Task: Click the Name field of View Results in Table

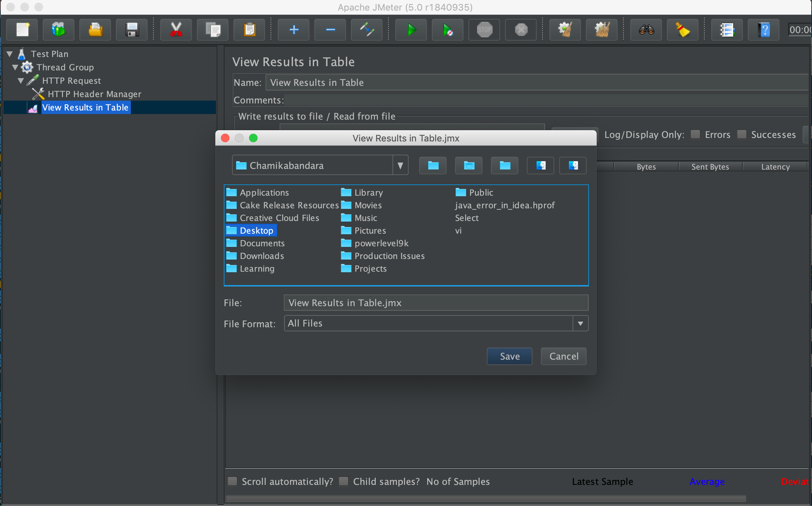Action: (538, 83)
